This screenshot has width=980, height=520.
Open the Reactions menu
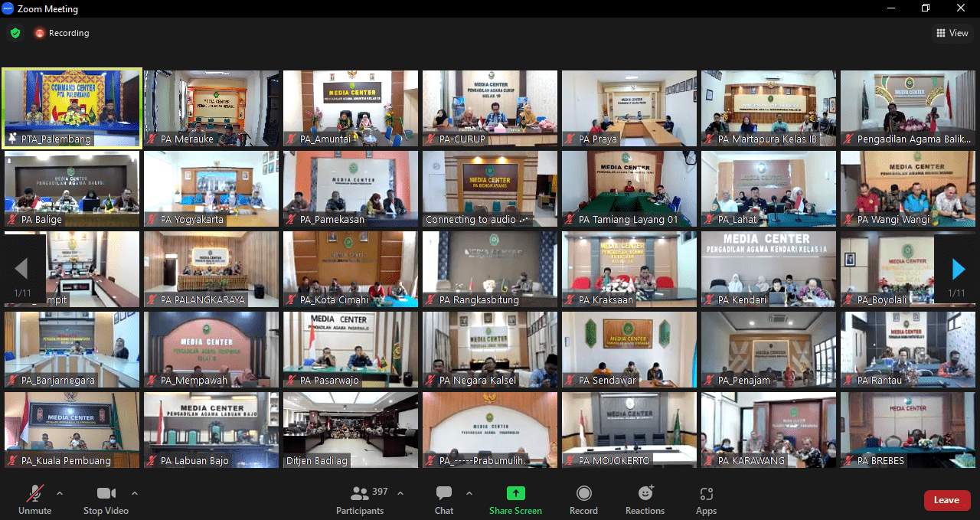point(645,494)
